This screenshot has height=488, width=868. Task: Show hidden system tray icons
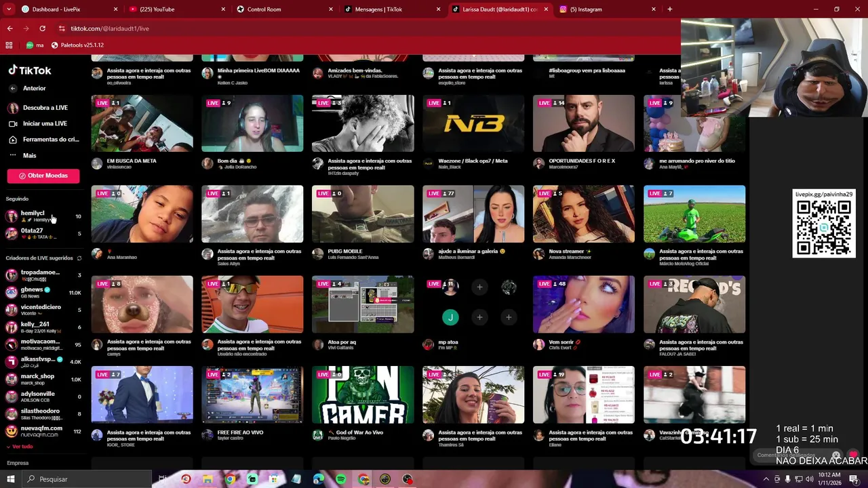pyautogui.click(x=767, y=479)
